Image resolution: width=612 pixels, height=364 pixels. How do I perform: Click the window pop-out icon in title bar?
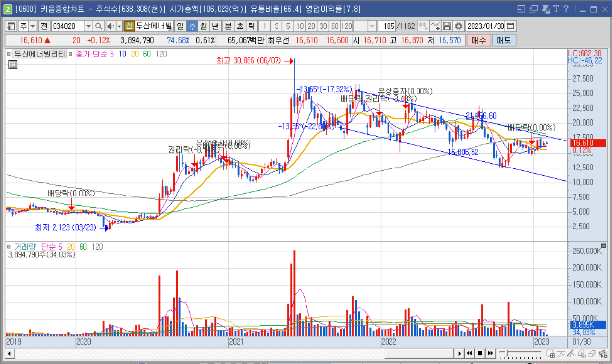coord(521,9)
